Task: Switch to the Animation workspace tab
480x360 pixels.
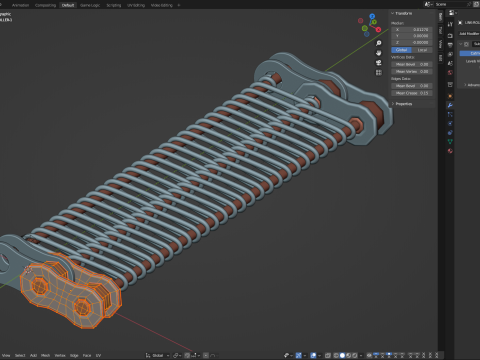Action: (20, 5)
